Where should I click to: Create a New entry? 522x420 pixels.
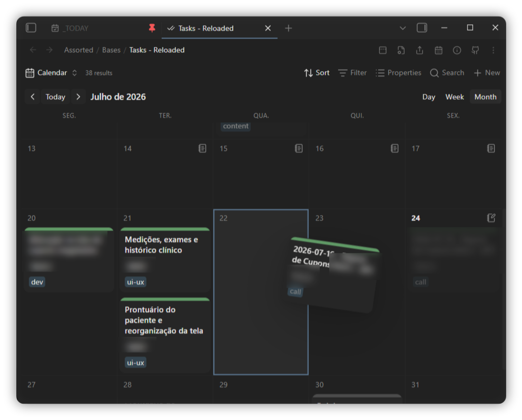487,73
